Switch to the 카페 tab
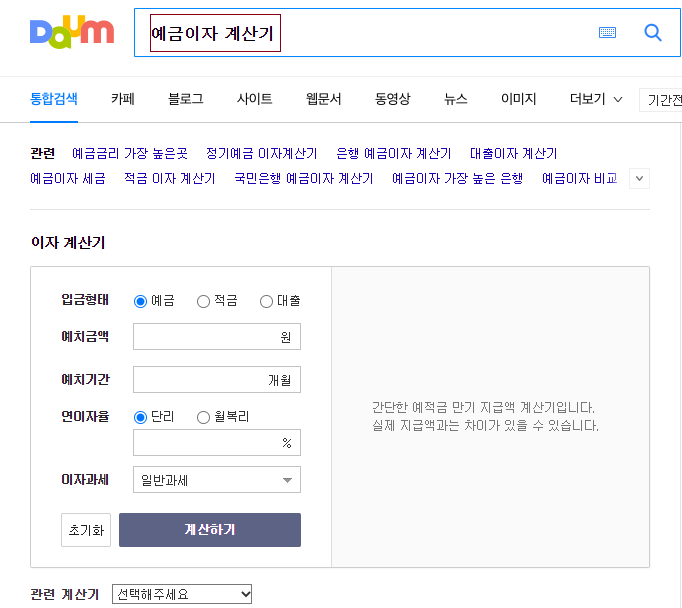Screen dimensions: 682x608 pos(123,99)
